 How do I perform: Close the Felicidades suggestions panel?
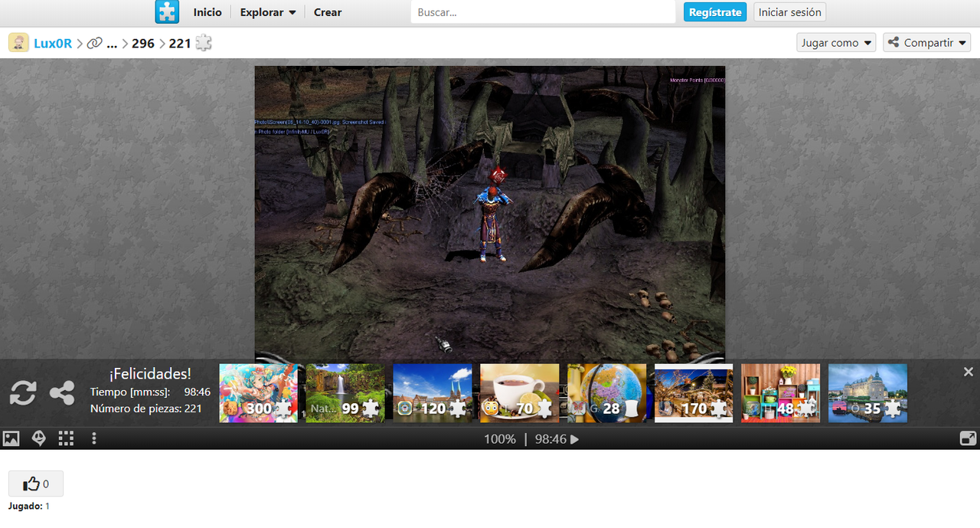pyautogui.click(x=969, y=372)
